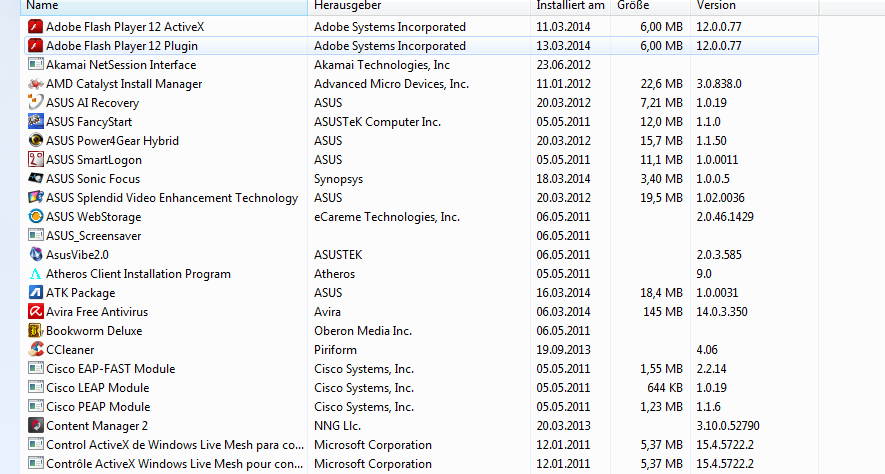The image size is (885, 474).
Task: Click the Oberon Media Inc. publisher cell
Action: tap(363, 331)
